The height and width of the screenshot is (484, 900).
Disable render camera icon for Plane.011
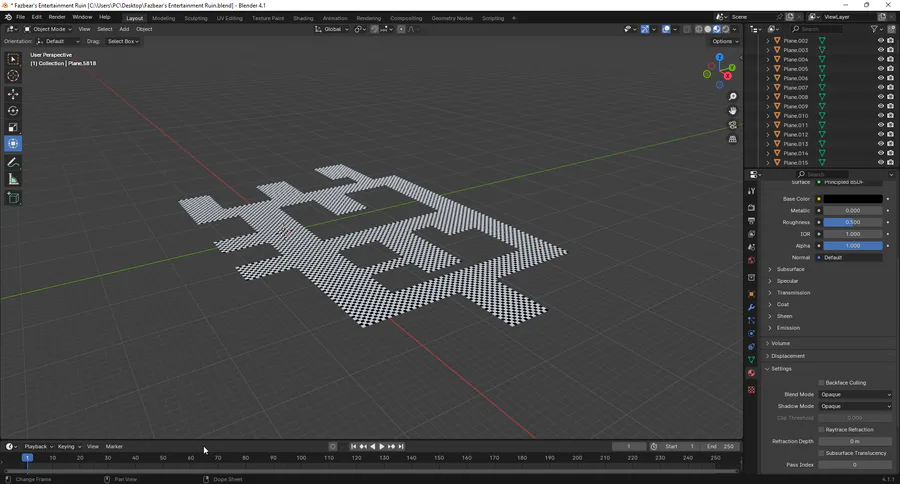click(x=890, y=125)
